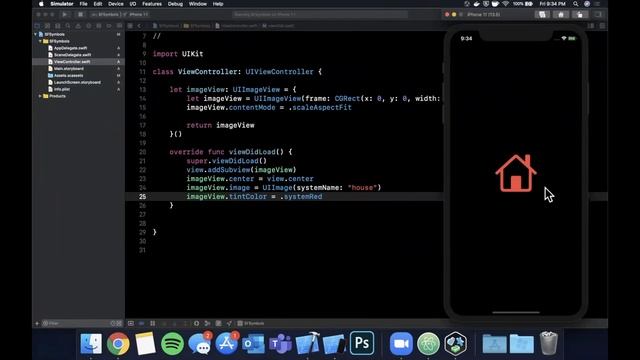640x360 pixels.
Task: Open Main.storyboard in the navigator
Action: pyautogui.click(x=69, y=69)
